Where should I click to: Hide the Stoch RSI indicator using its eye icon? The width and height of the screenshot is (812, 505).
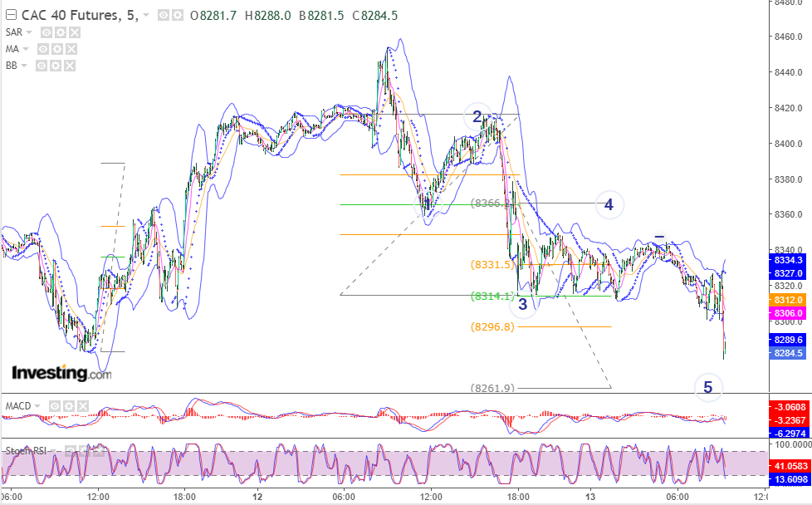(70, 451)
